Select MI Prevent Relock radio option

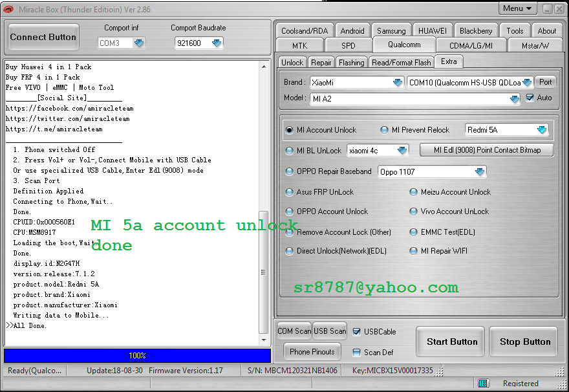tap(384, 130)
